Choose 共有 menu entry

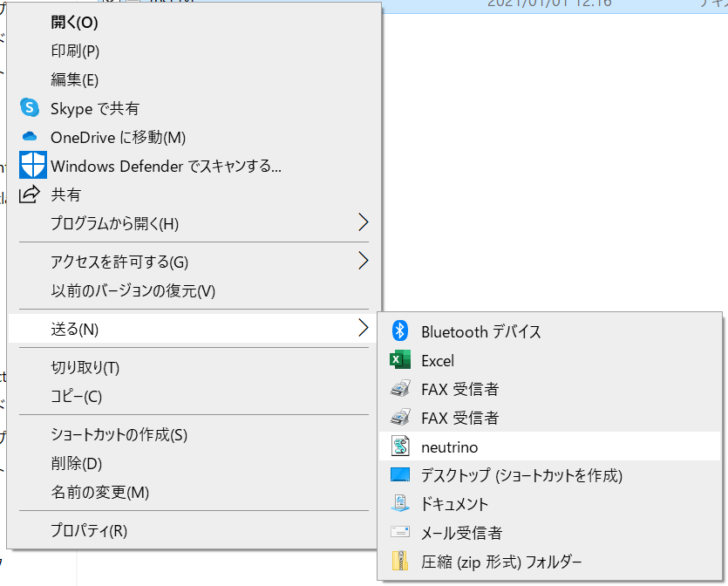[194, 194]
